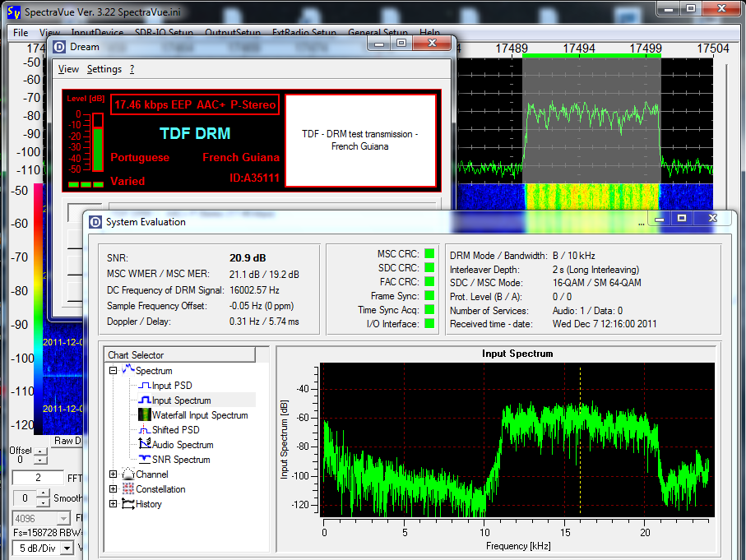Choose the Shifted PSD chart
Screen dimensions: 746x560
[x=175, y=430]
